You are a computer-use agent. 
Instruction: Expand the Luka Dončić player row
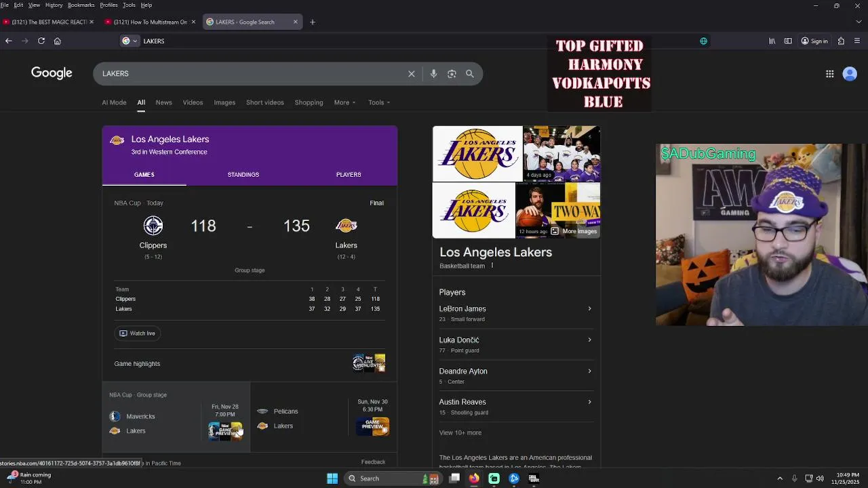[515, 344]
